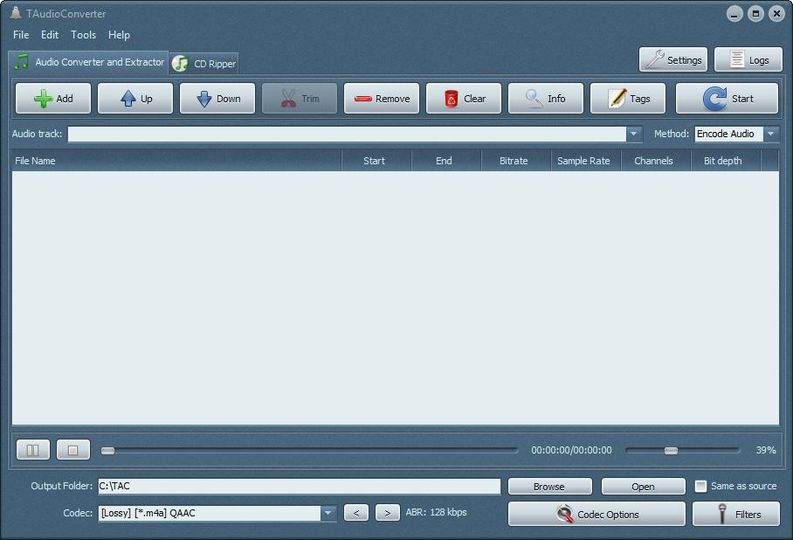
Task: Open the audio Filters window
Action: tap(735, 514)
